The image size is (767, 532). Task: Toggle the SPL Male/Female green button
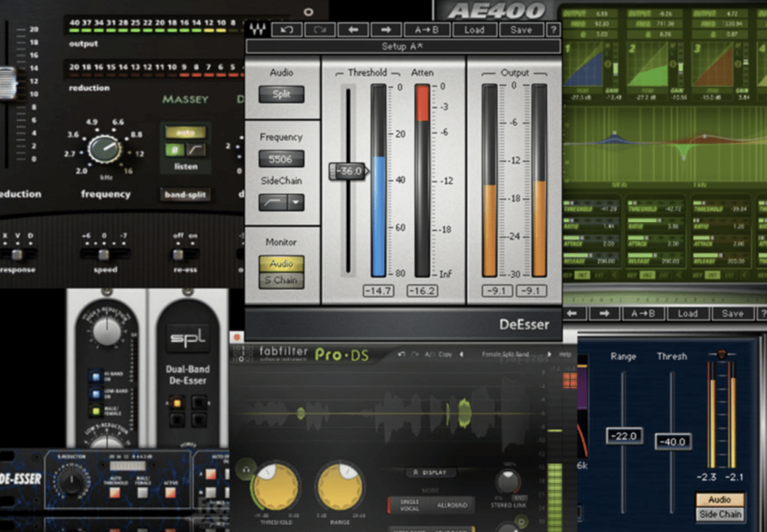(96, 411)
